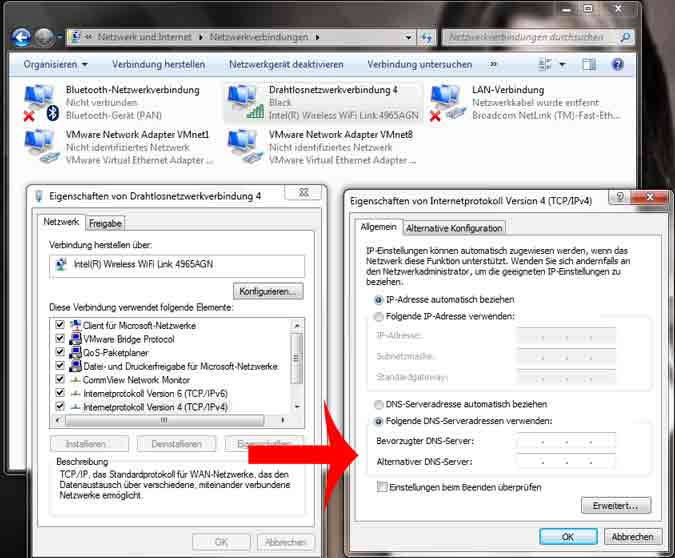Screen dimensions: 675x558
Task: Select Folgende IP-Adresse verwenden radio
Action: 378,316
